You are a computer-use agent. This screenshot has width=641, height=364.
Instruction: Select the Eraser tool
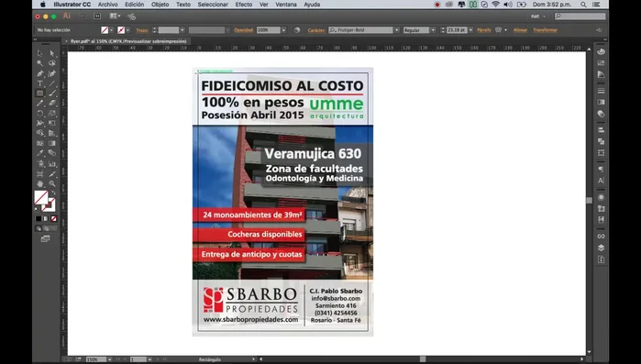point(52,104)
